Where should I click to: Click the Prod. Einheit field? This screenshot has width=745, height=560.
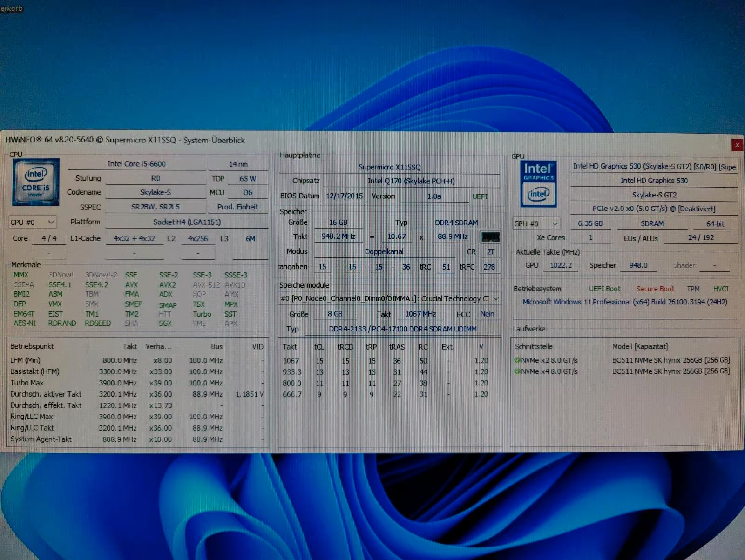pyautogui.click(x=237, y=207)
